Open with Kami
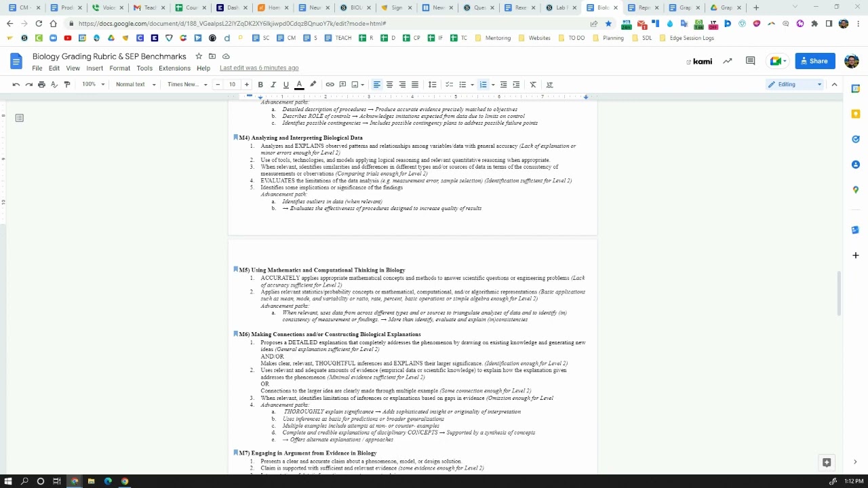The width and height of the screenshot is (868, 488). (x=700, y=61)
